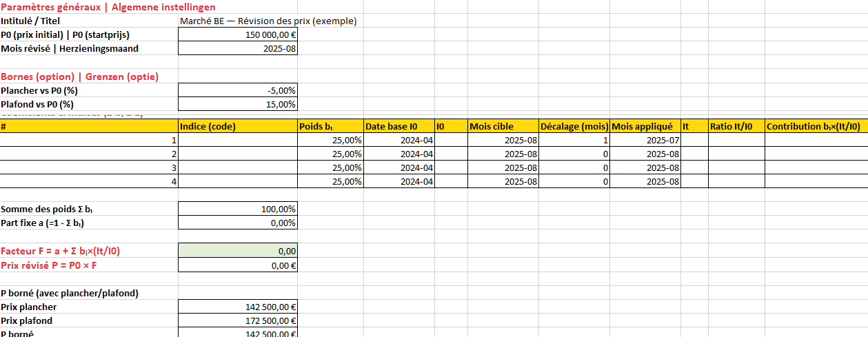This screenshot has height=337, width=868.
Task: Select the green Facteur F result cell
Action: pyautogui.click(x=238, y=251)
